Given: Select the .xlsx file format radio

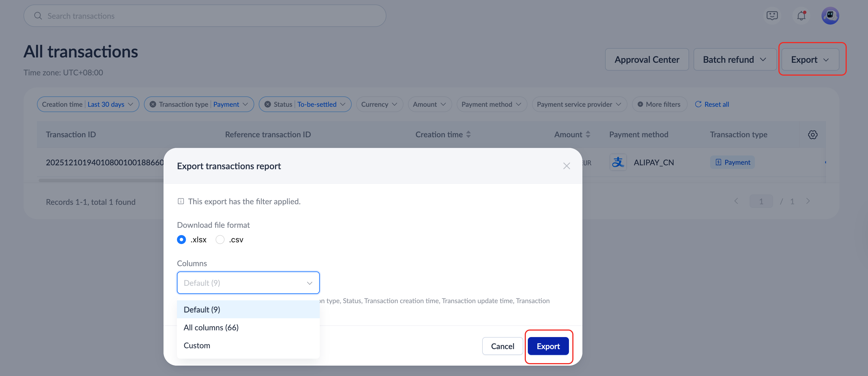Looking at the screenshot, I should 181,240.
